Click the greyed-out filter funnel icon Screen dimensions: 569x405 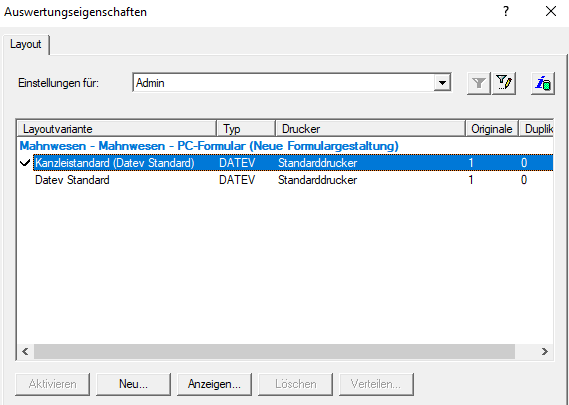479,83
